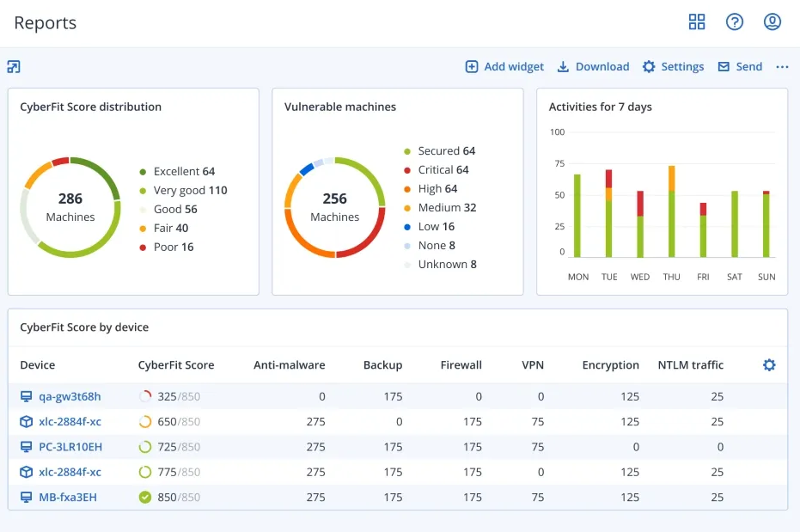Click the 650/850 score gauge icon

pos(145,422)
